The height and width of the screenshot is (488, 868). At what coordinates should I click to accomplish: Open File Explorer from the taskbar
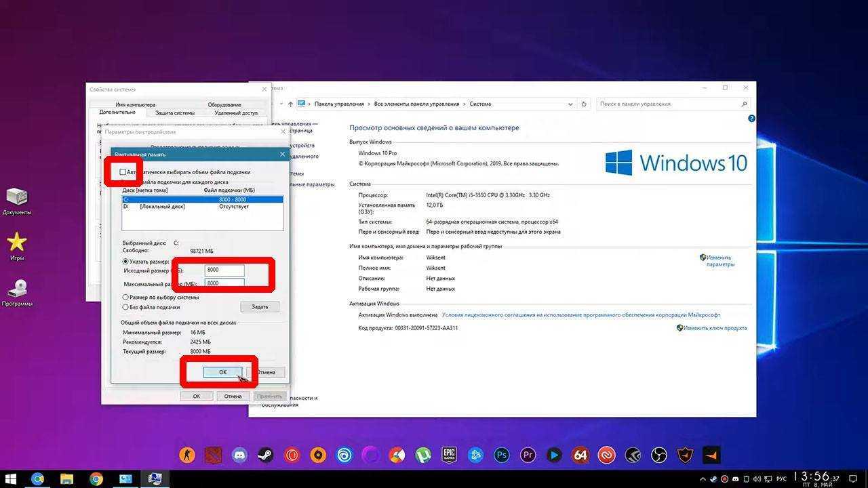coord(66,479)
